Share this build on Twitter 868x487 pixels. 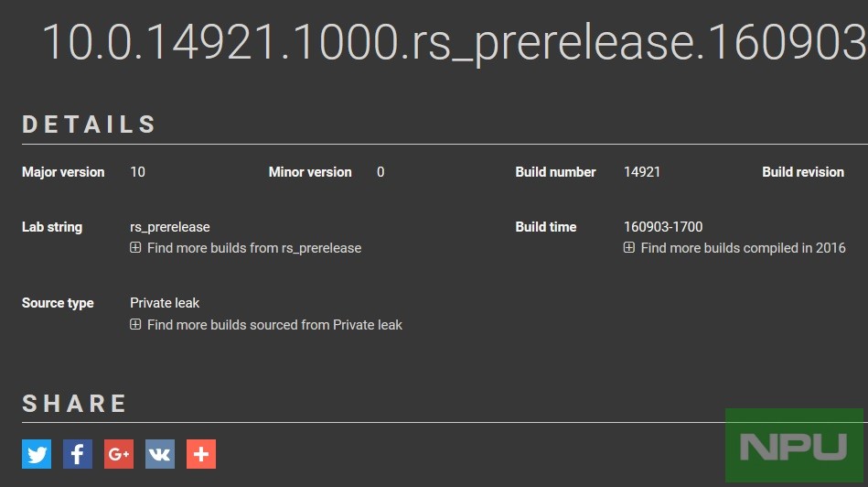coord(37,454)
